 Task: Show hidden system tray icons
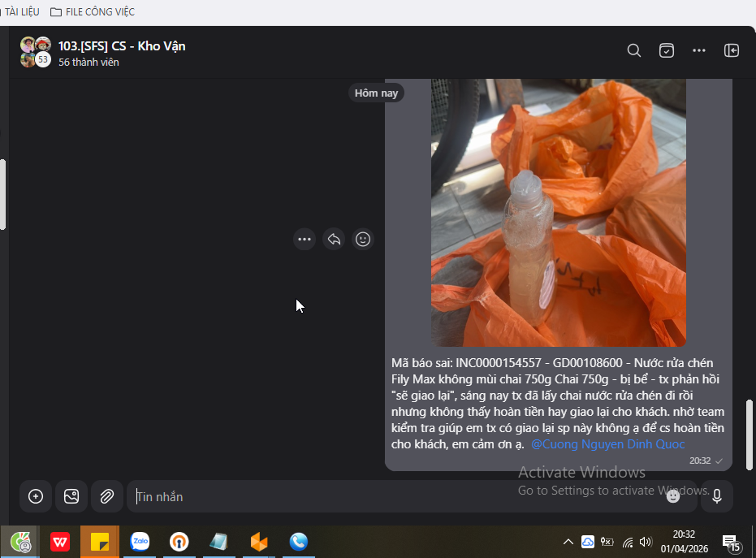568,542
